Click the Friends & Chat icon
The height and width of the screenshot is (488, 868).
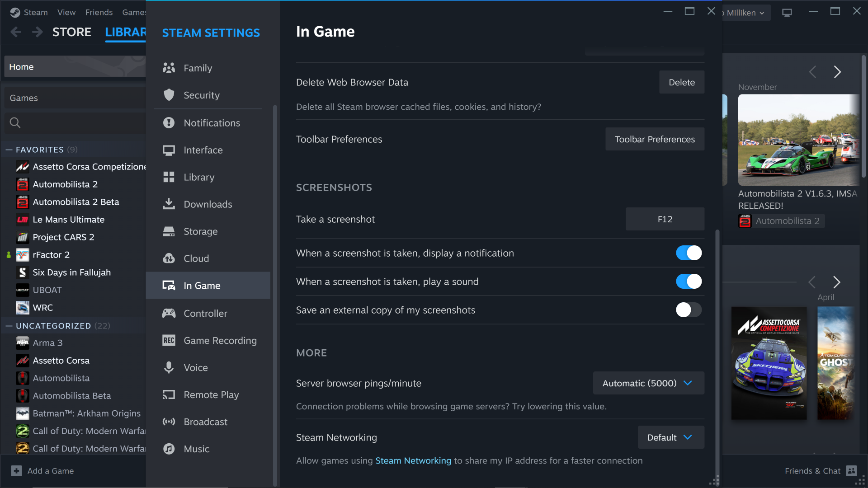click(851, 471)
